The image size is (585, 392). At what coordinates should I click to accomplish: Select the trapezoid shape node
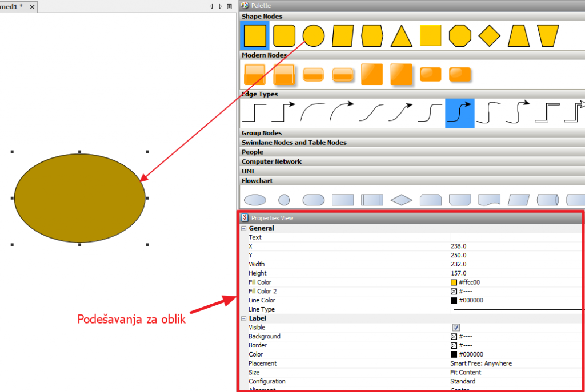click(x=519, y=36)
